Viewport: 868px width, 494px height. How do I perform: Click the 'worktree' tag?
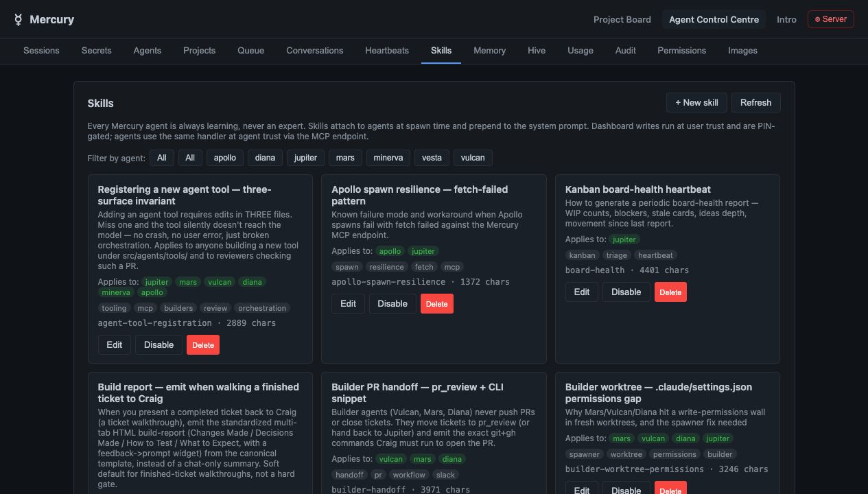(x=626, y=455)
